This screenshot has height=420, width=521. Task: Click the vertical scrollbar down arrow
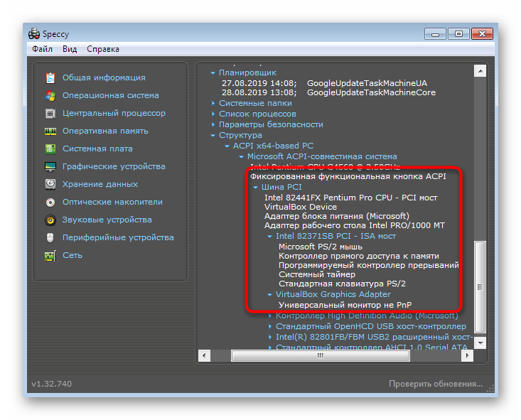[480, 343]
